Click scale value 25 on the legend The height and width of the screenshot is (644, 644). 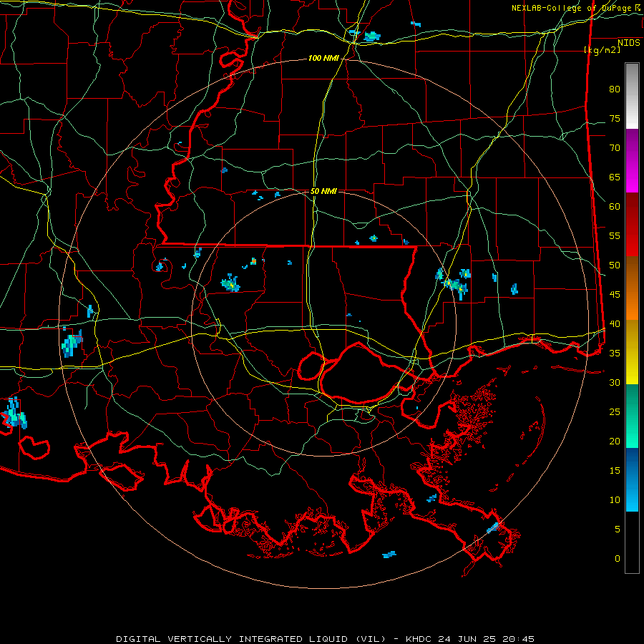click(615, 411)
